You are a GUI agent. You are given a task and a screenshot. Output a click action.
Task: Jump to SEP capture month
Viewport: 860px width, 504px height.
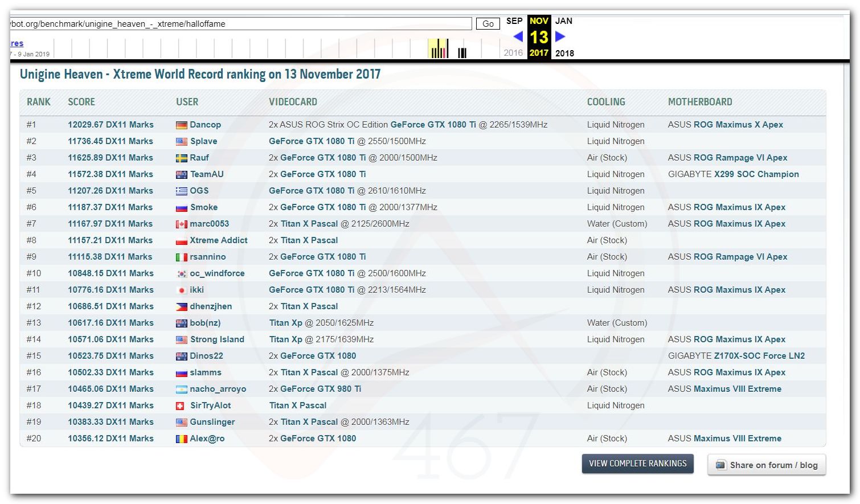[x=514, y=21]
